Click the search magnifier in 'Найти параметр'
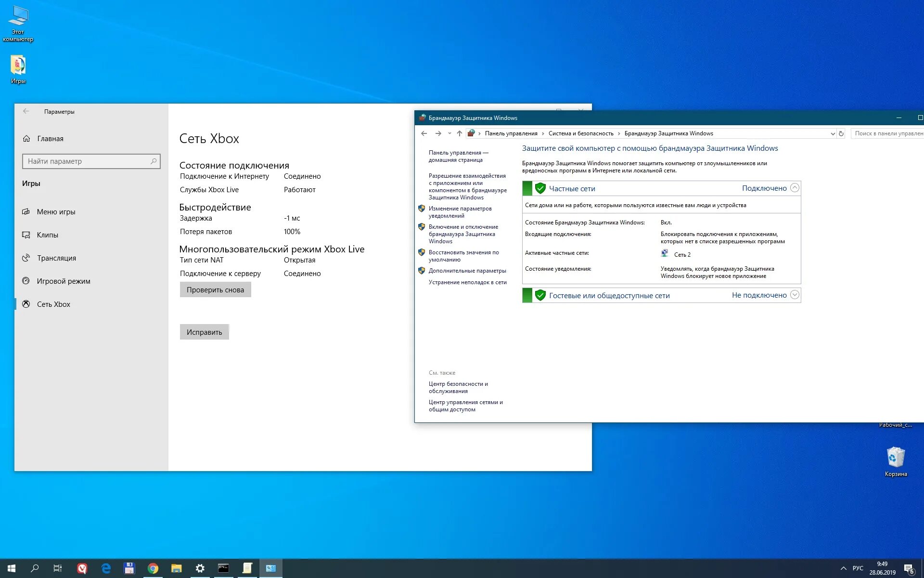Viewport: 924px width, 578px height. pos(154,161)
